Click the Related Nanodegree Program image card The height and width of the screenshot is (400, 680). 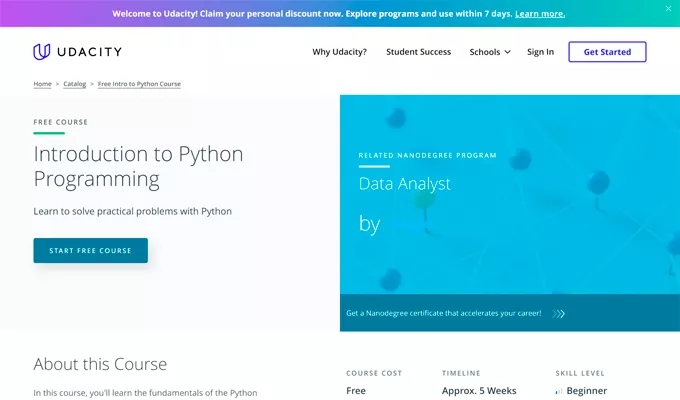pyautogui.click(x=510, y=194)
